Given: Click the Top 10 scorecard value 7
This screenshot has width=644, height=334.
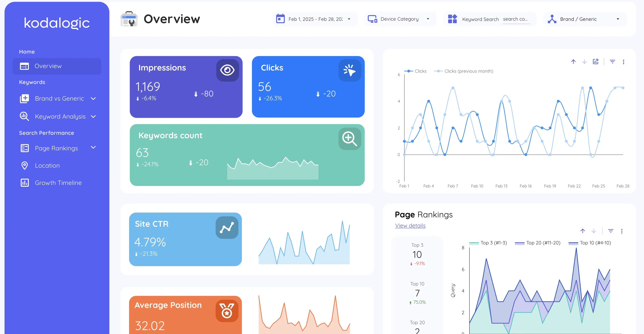Looking at the screenshot, I should [x=417, y=293].
